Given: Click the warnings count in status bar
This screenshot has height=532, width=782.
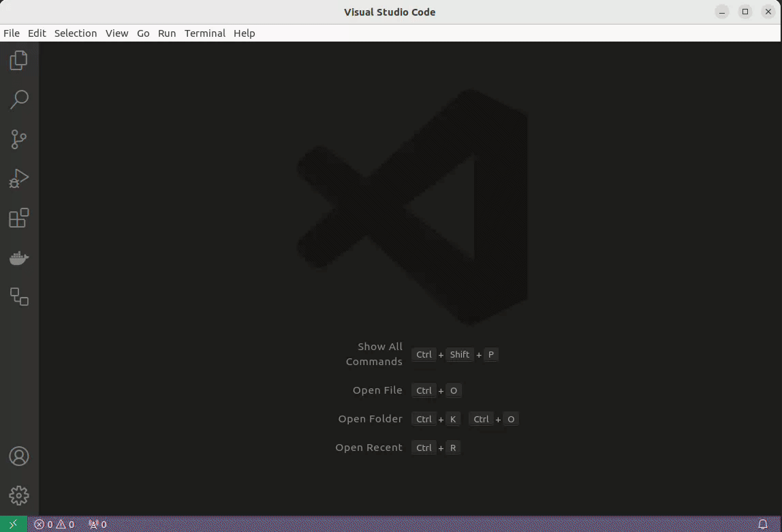Looking at the screenshot, I should point(65,525).
